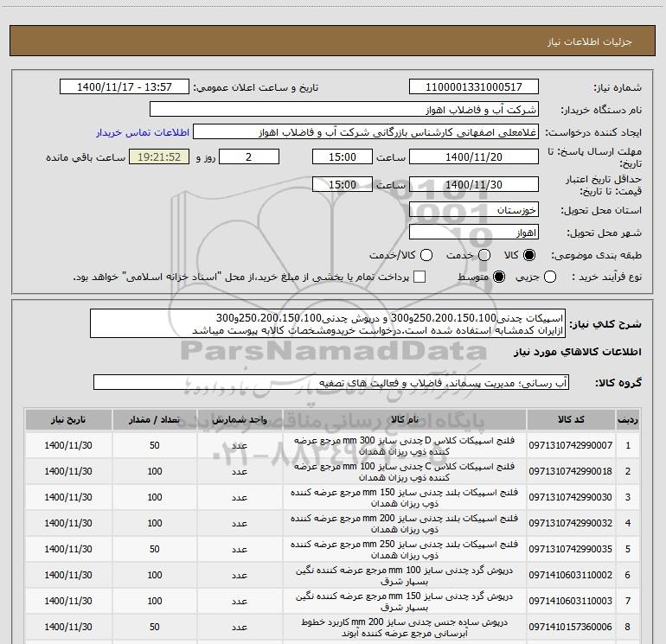Screen dimensions: 666x644
Task: Click the price validity date 1400/11/30
Action: coord(474,184)
